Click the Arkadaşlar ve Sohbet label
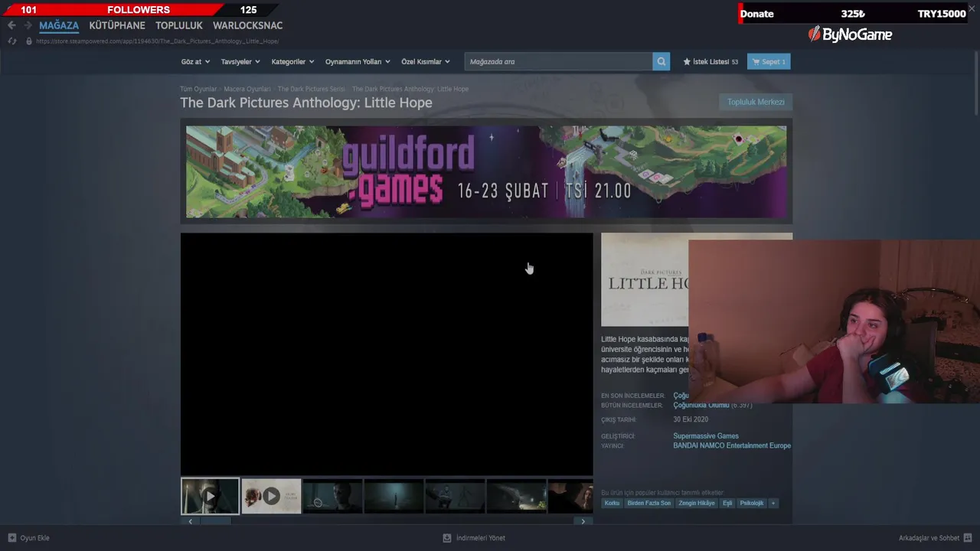Viewport: 980px width, 551px height. pos(929,538)
